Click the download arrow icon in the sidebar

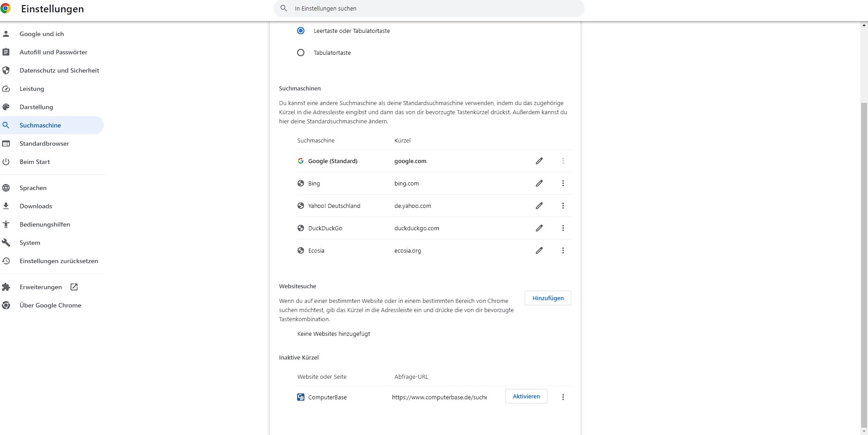[x=6, y=206]
